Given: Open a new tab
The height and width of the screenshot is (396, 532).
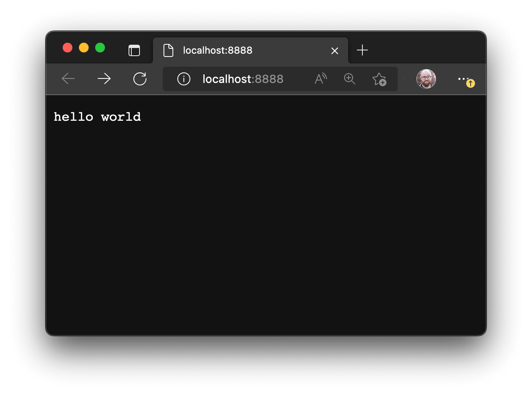Looking at the screenshot, I should 362,50.
